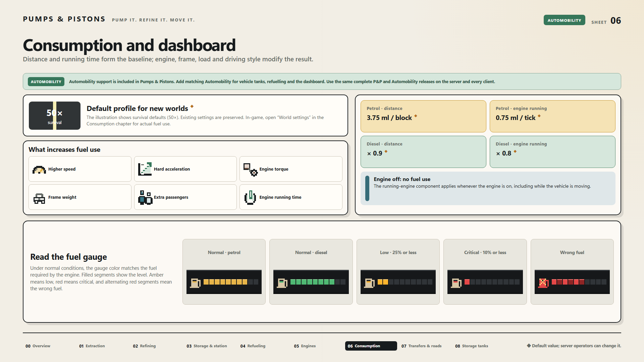Viewport: 644px width, 362px height.
Task: Click the Petrol distance card
Action: [x=423, y=116]
